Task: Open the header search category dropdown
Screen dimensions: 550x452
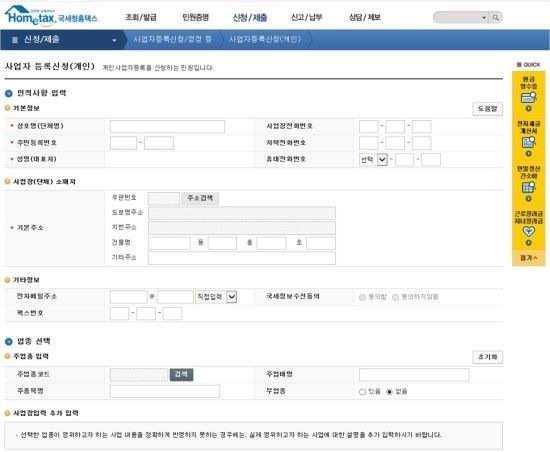Action: [484, 18]
